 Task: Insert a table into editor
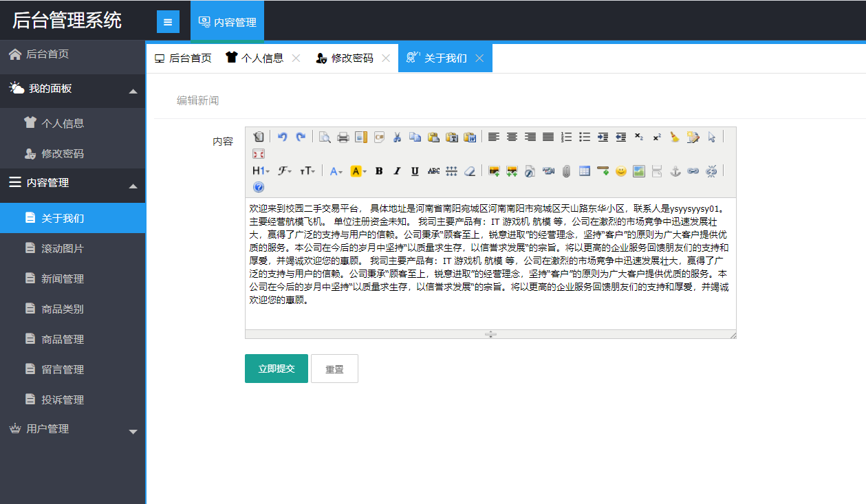585,171
